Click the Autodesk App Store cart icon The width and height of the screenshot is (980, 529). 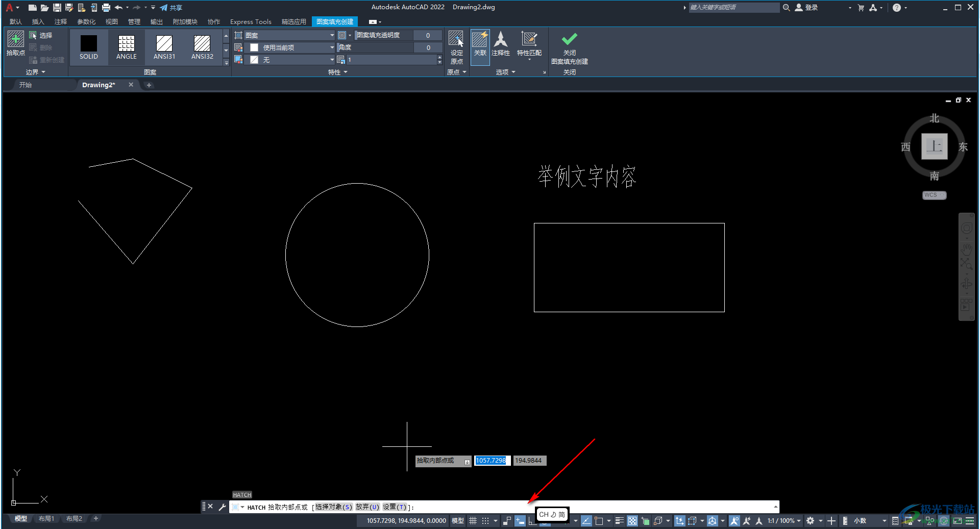(x=861, y=8)
